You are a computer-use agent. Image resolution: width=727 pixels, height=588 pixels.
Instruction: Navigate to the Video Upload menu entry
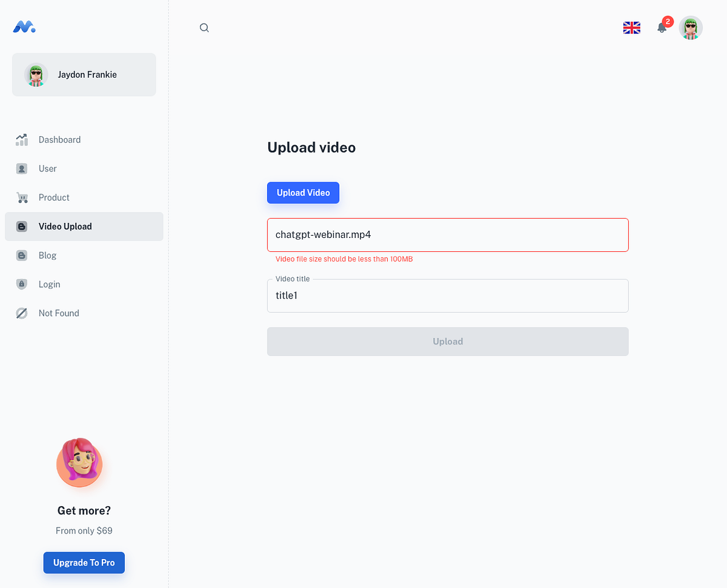[x=65, y=226]
